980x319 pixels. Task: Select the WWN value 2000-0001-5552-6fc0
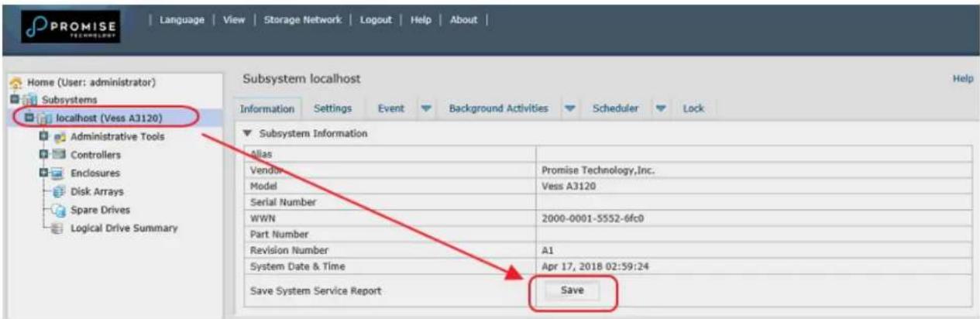click(593, 218)
